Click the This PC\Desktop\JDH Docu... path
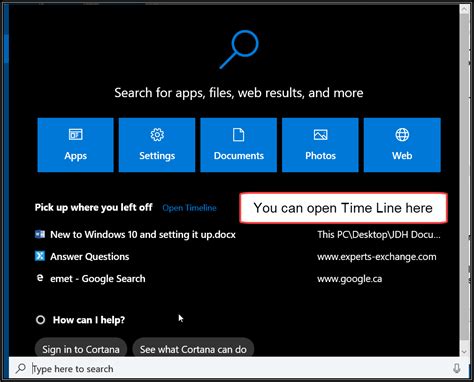The height and width of the screenshot is (382, 474). point(379,235)
